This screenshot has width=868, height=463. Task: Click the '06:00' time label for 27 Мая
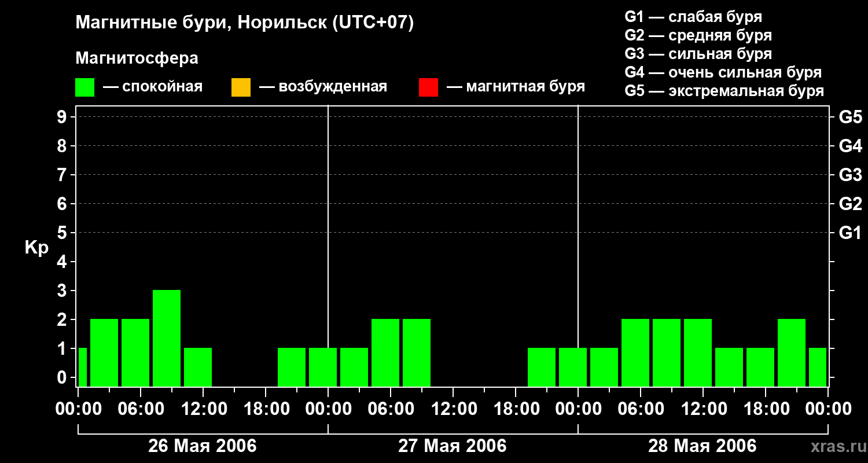391,409
